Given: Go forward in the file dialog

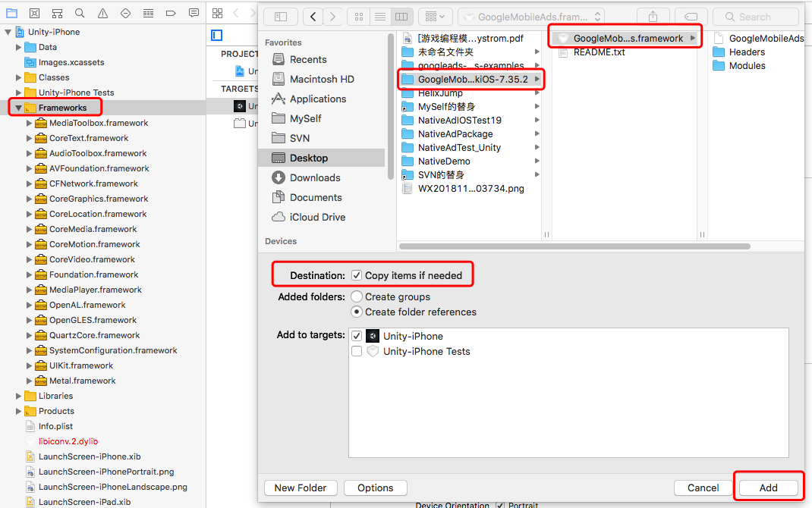Looking at the screenshot, I should [333, 17].
